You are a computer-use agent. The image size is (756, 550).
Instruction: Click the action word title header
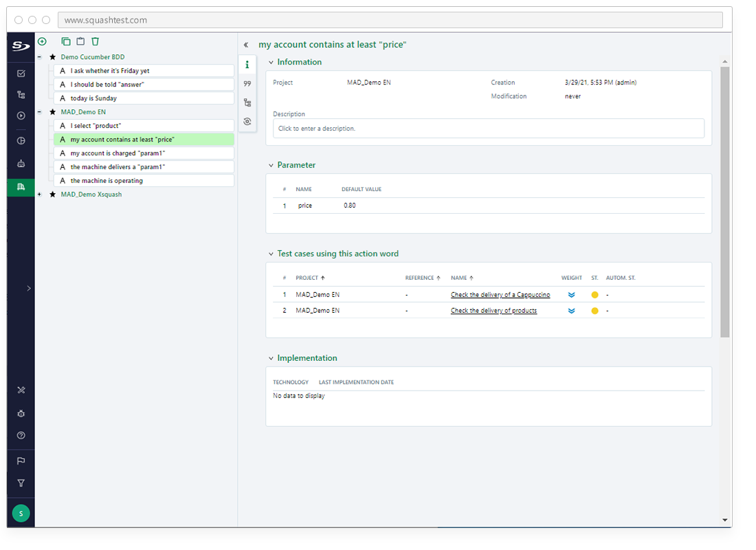(332, 45)
